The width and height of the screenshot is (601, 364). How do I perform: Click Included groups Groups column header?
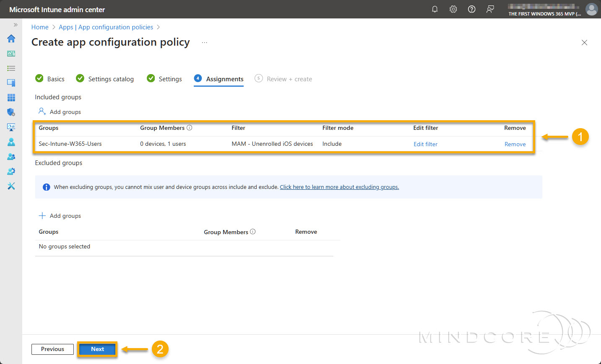point(49,128)
